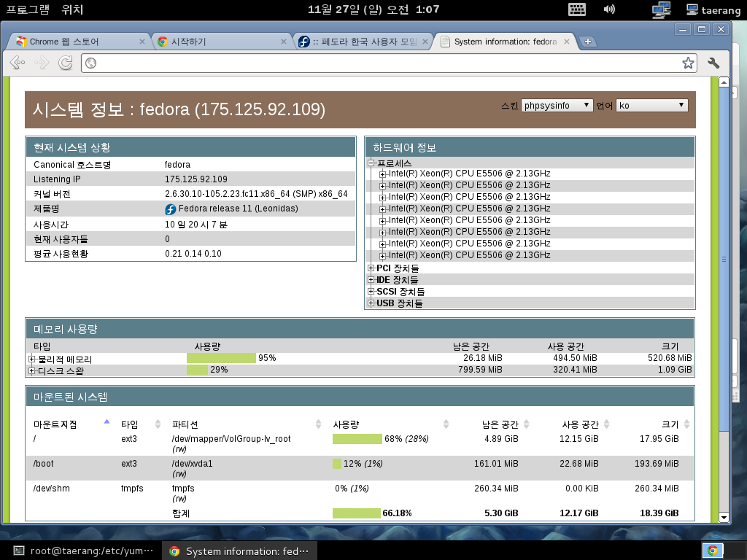The image size is (747, 560).
Task: Click the /dev/shm mount point text
Action: pyautogui.click(x=52, y=489)
